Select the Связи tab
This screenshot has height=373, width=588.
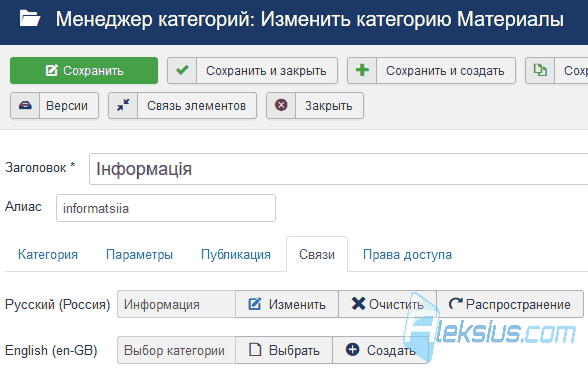click(x=317, y=255)
